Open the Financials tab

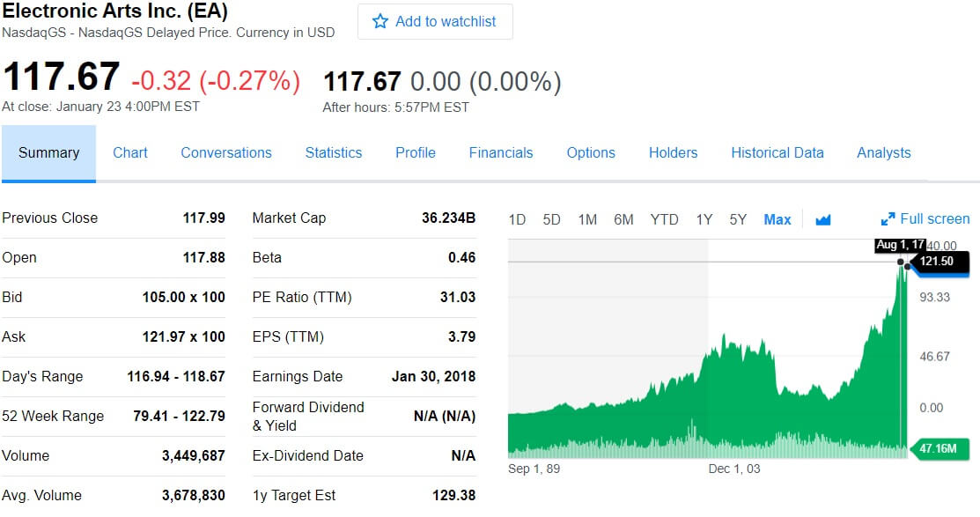(501, 152)
